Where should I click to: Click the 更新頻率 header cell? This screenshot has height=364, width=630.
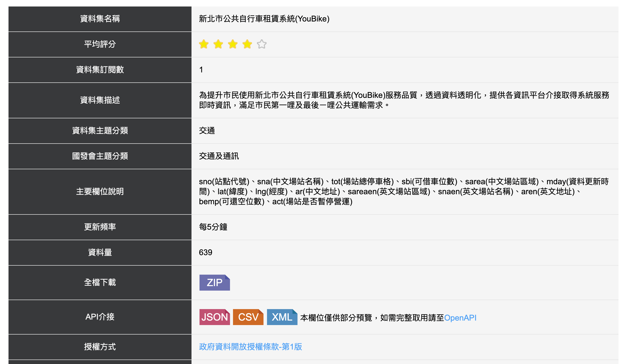click(100, 227)
